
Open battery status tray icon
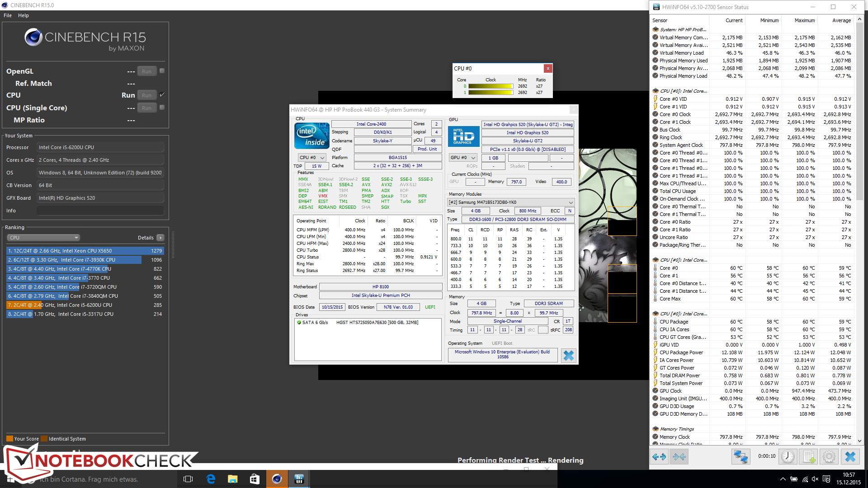793,479
